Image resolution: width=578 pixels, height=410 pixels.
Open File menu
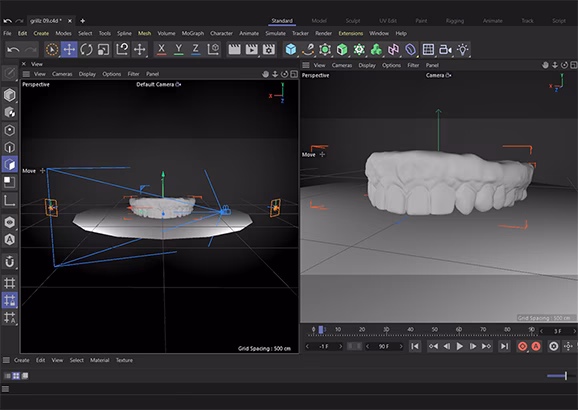(x=7, y=34)
